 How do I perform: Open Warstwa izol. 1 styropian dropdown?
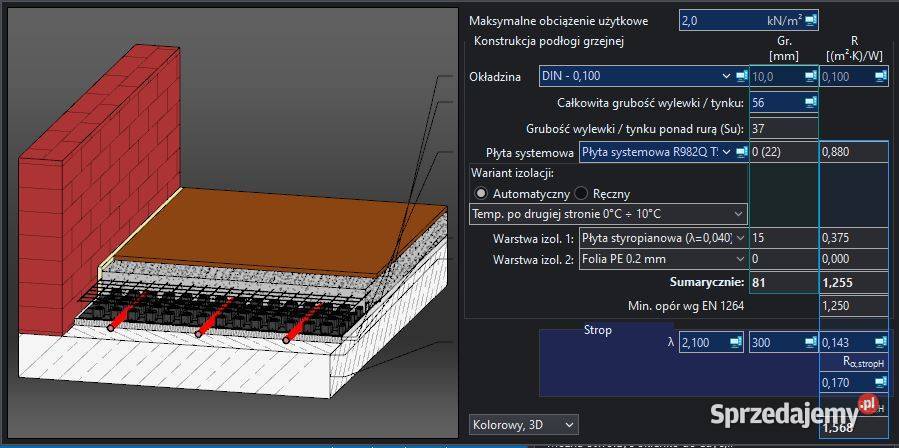click(x=663, y=237)
